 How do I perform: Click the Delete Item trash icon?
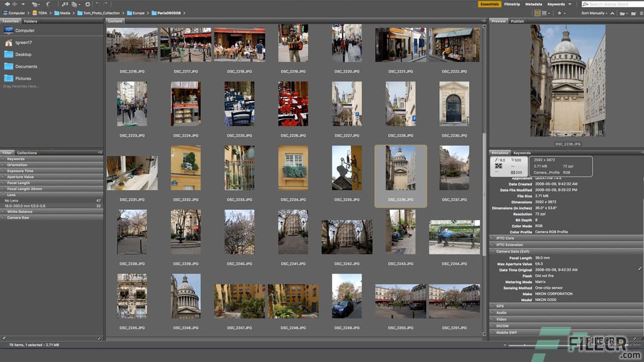pos(641,13)
